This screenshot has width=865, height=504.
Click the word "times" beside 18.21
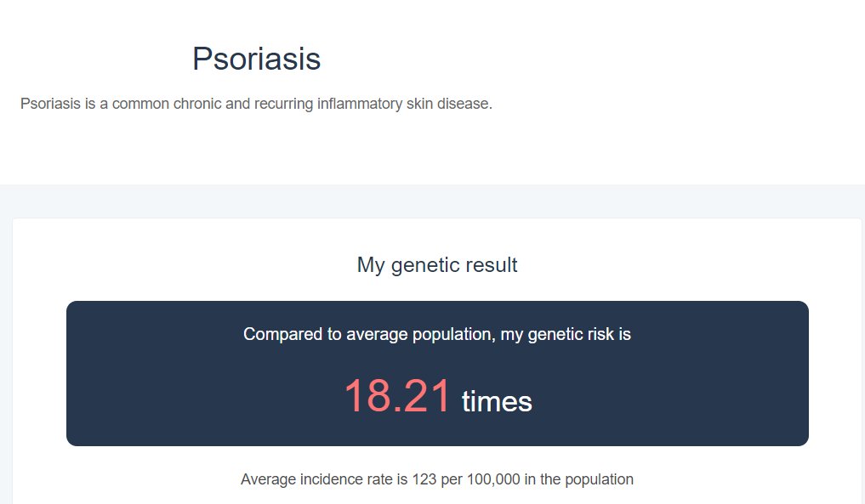[x=497, y=401]
